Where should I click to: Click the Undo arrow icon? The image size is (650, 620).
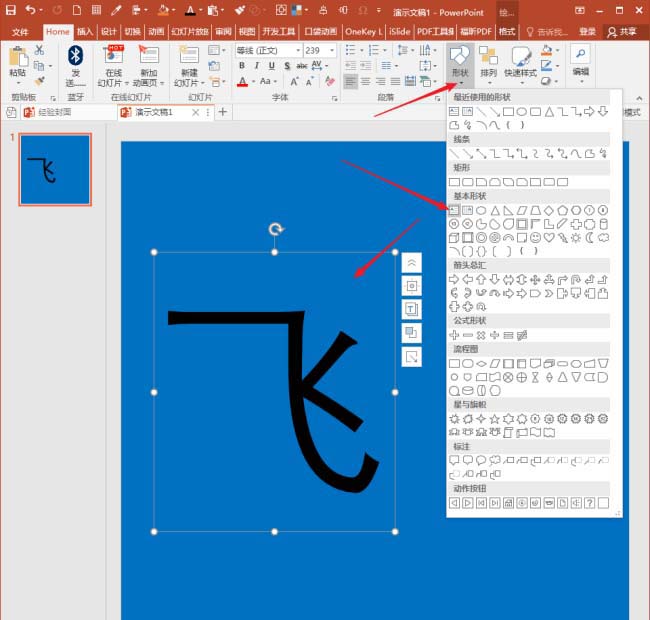click(30, 10)
